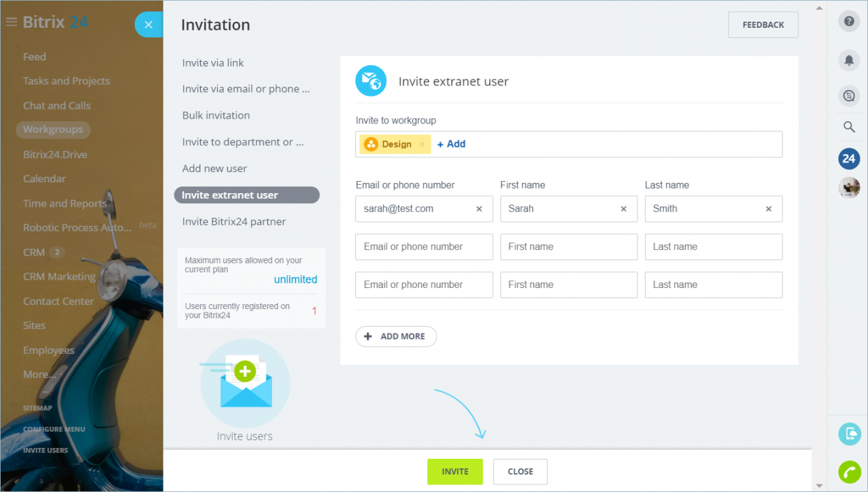Click the green Invite button
Screen dimensions: 868x492
pyautogui.click(x=455, y=472)
